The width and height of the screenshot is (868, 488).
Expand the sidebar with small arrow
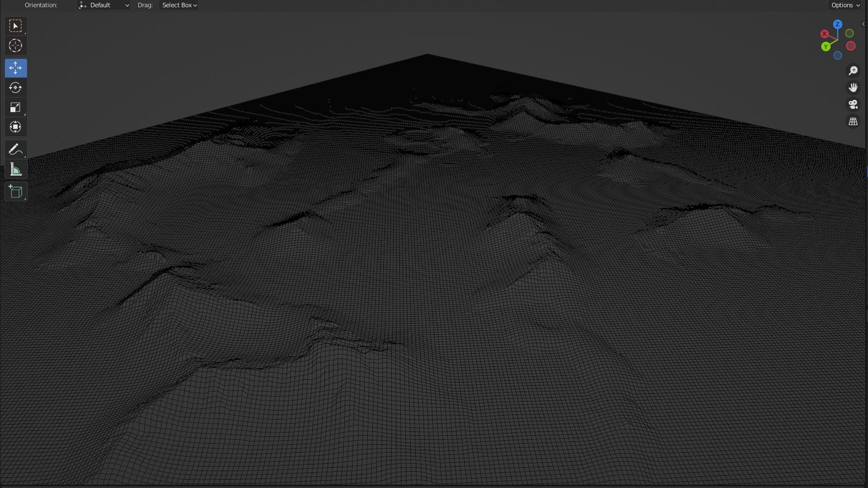pyautogui.click(x=863, y=24)
